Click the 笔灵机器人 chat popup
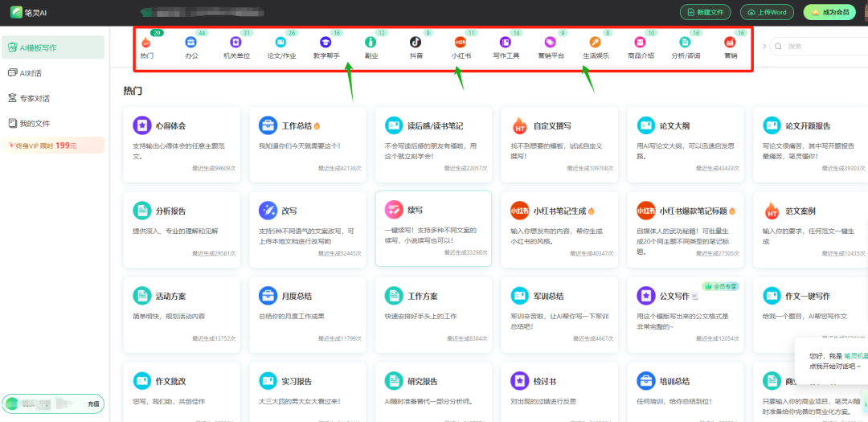The image size is (868, 422). (x=832, y=361)
